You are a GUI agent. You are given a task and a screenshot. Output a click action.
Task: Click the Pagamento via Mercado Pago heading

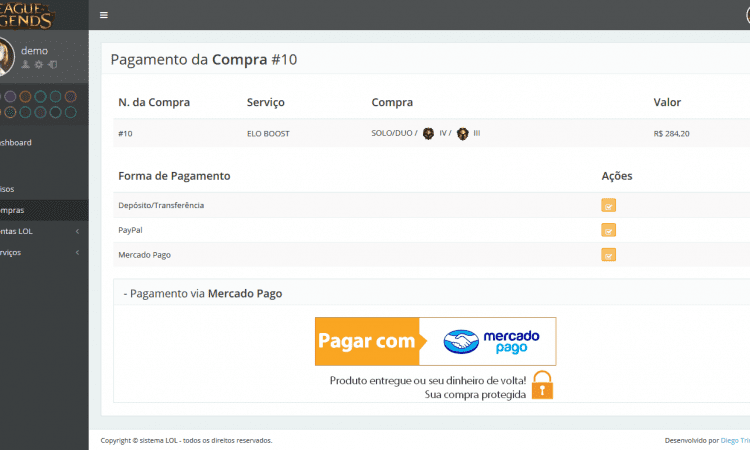click(203, 294)
